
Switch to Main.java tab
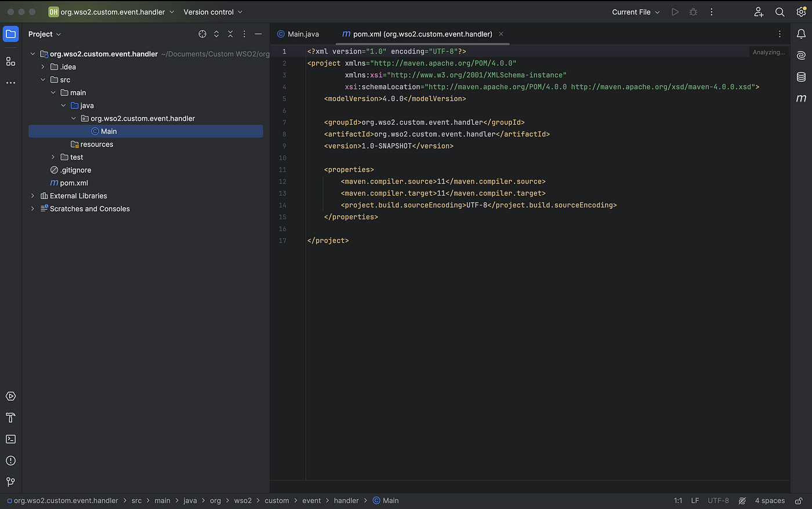pos(298,34)
